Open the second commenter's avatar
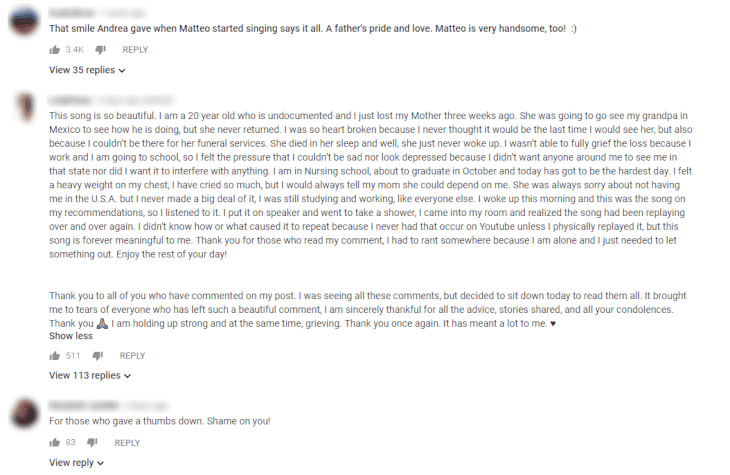The height and width of the screenshot is (475, 730). coord(26,107)
